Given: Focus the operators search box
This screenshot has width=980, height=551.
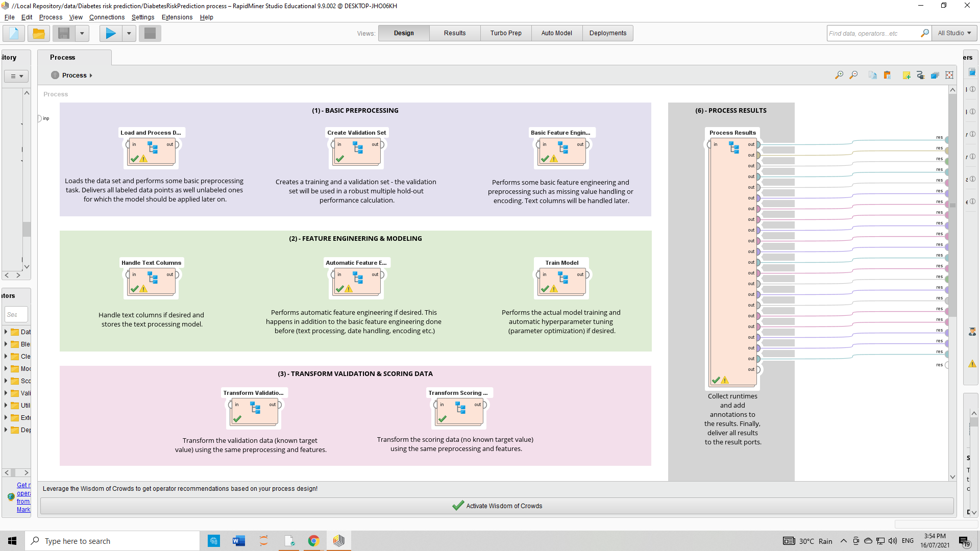Looking at the screenshot, I should (x=16, y=314).
